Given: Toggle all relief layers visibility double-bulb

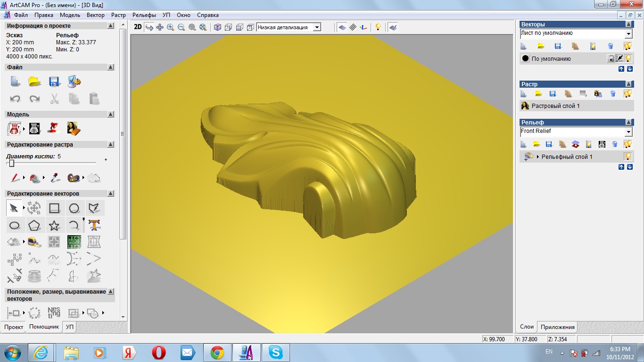Looking at the screenshot, I should pyautogui.click(x=627, y=144).
